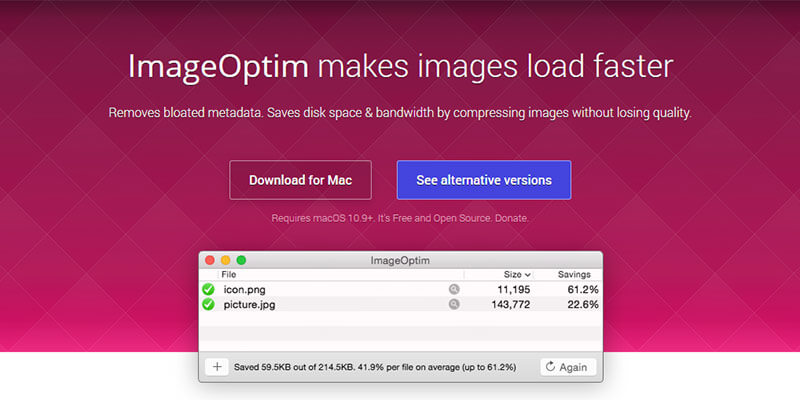Screen dimensions: 800x400
Task: Select the picture.jpg file name
Action: [x=249, y=305]
